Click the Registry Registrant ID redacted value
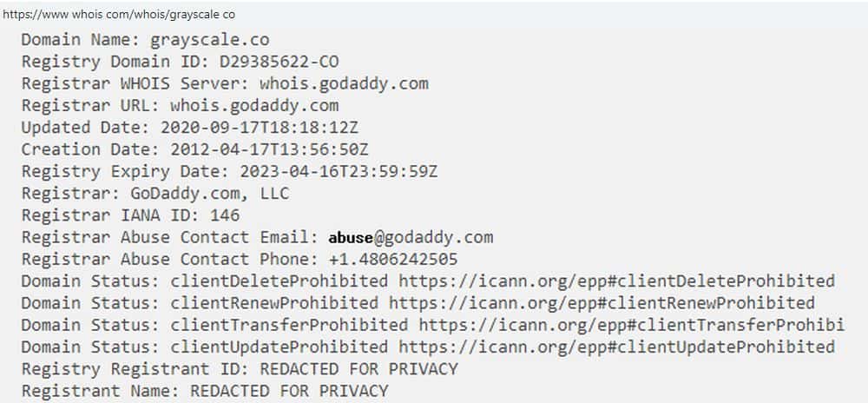This screenshot has width=868, height=403. click(358, 368)
